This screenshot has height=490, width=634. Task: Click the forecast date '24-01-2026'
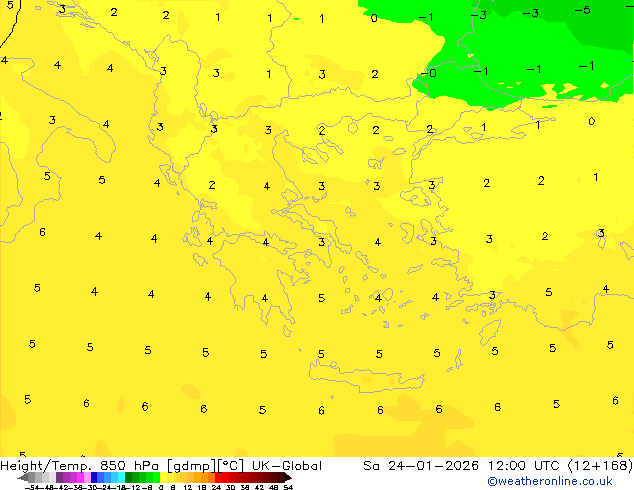click(x=433, y=466)
